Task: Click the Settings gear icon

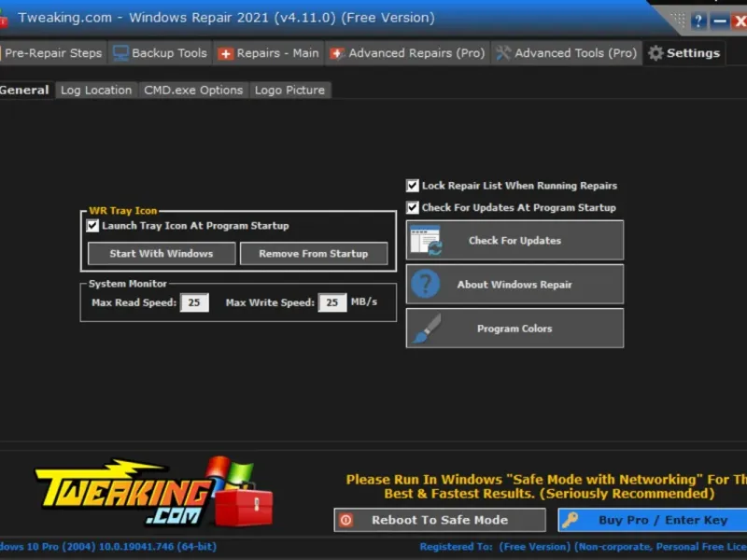Action: click(656, 53)
